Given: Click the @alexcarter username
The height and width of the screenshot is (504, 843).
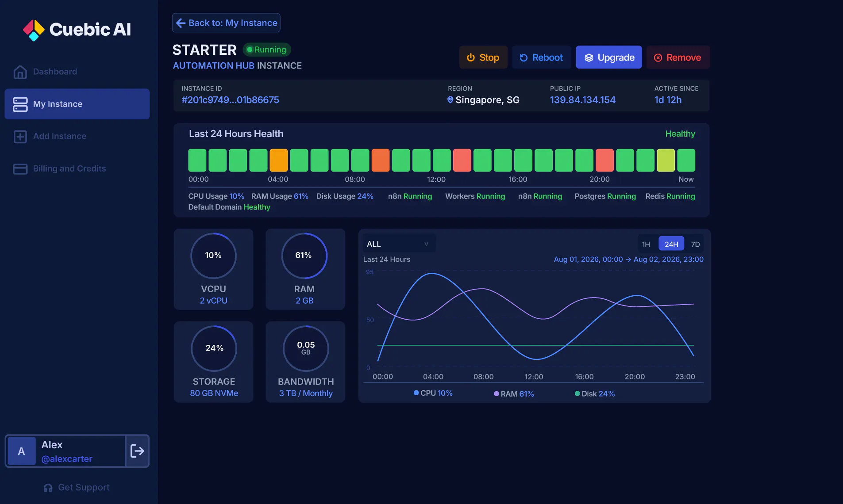Looking at the screenshot, I should pyautogui.click(x=67, y=459).
